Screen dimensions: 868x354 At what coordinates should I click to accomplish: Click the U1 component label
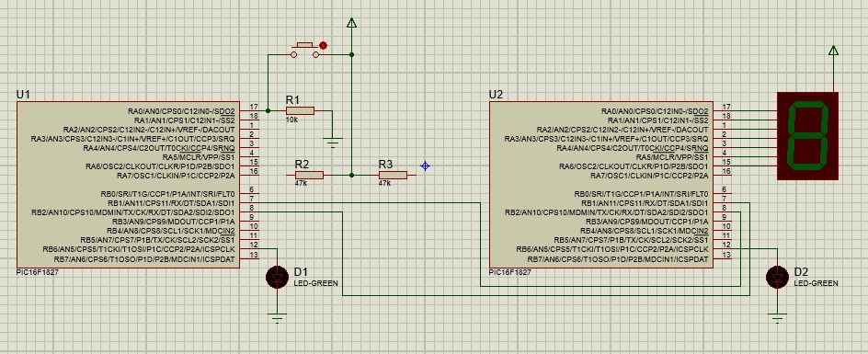(x=23, y=95)
